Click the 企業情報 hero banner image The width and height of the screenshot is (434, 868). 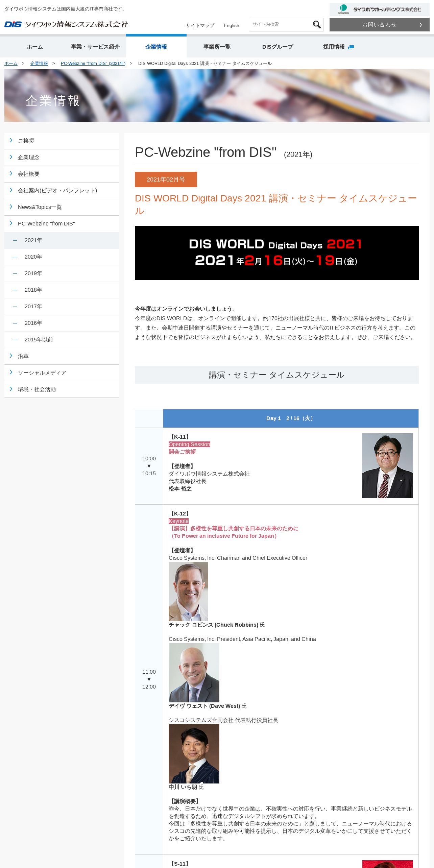click(x=217, y=96)
